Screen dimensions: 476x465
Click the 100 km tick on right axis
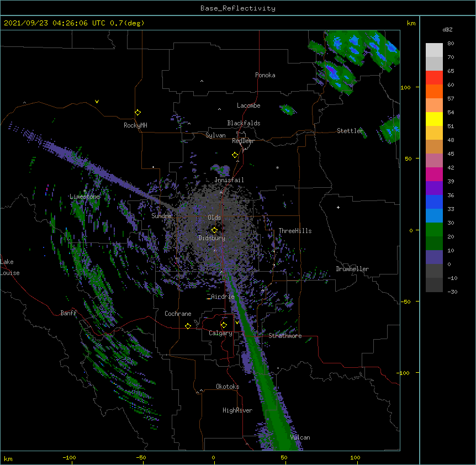[405, 87]
